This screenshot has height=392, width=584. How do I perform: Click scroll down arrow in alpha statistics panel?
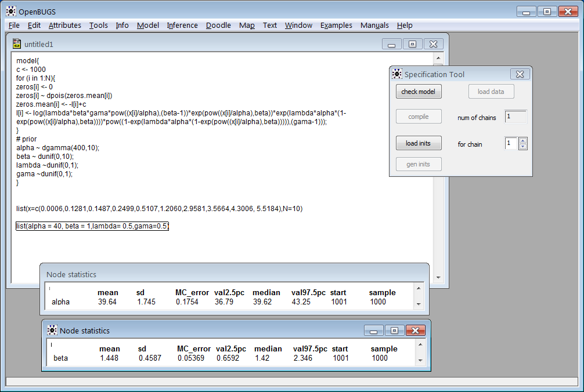click(419, 304)
